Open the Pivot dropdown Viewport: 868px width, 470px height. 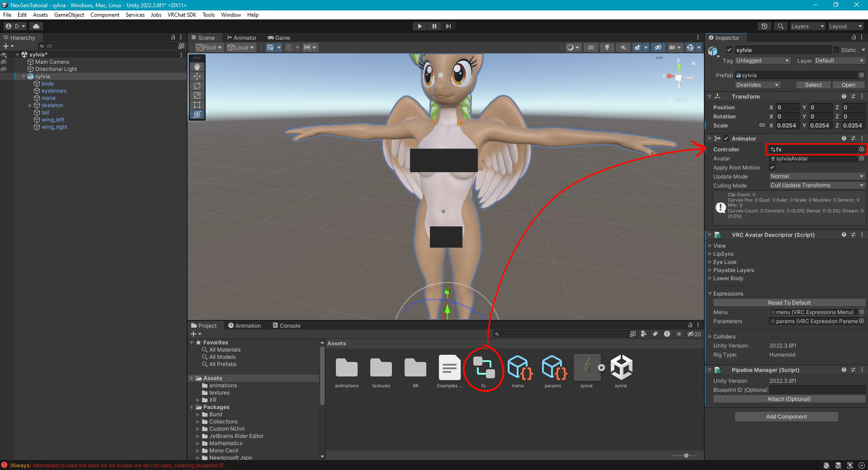pos(210,47)
